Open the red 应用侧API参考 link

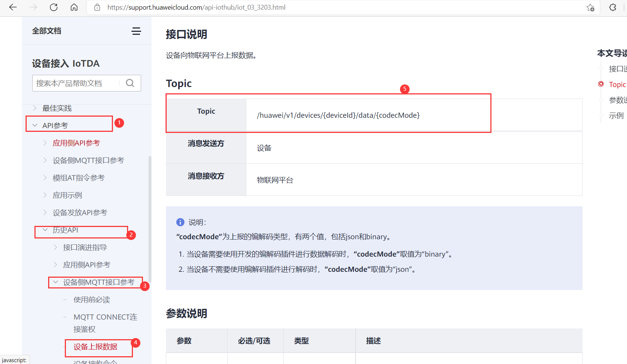76,143
